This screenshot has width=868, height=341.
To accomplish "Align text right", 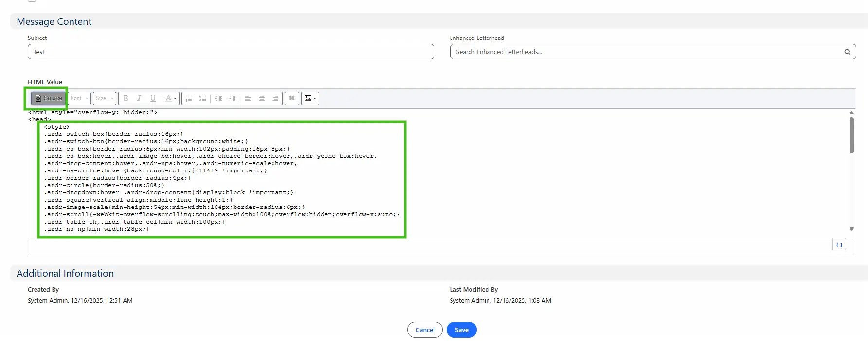I will tap(275, 98).
